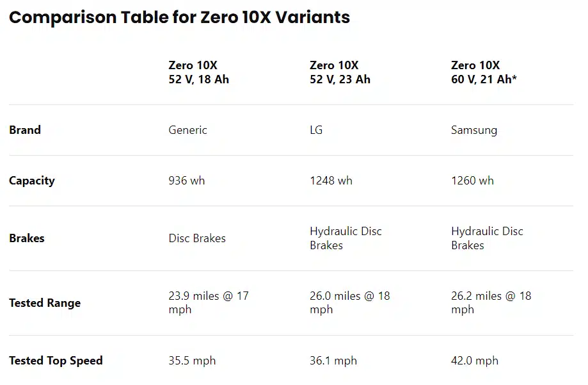588x385 pixels.
Task: Click the Tested Top Speed row label
Action: click(x=56, y=361)
